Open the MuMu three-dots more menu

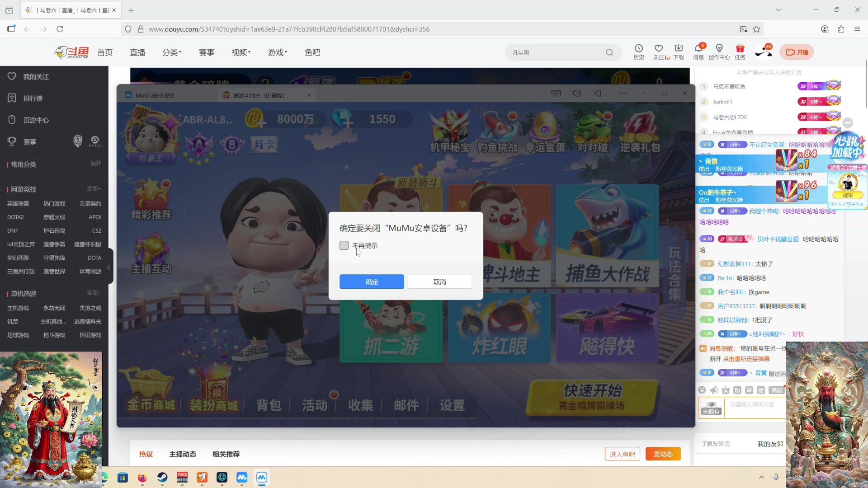click(623, 93)
